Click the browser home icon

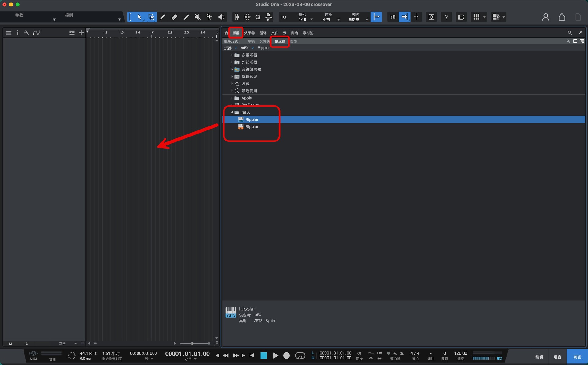(226, 33)
